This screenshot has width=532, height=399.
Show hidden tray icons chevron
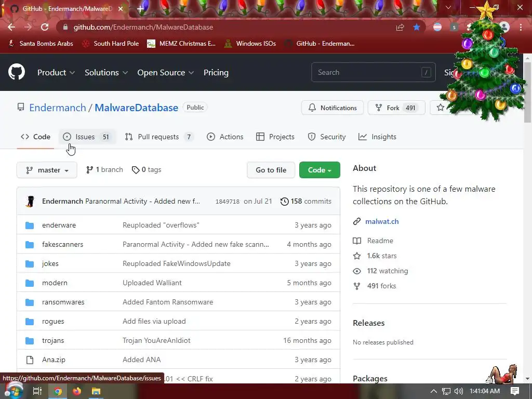click(434, 391)
